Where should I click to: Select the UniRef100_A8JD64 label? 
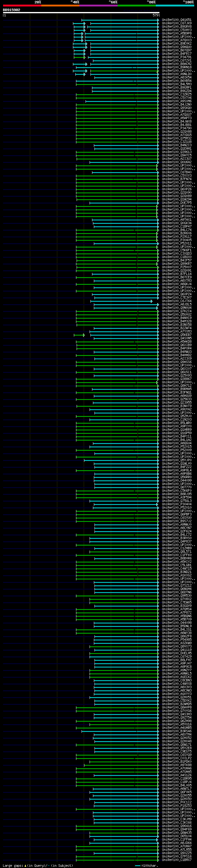(176, 843)
